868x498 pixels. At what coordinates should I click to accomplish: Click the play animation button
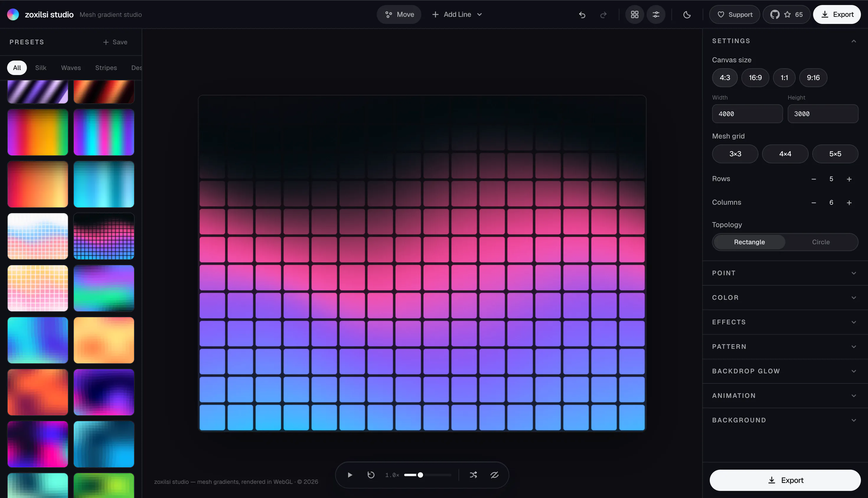pos(350,475)
